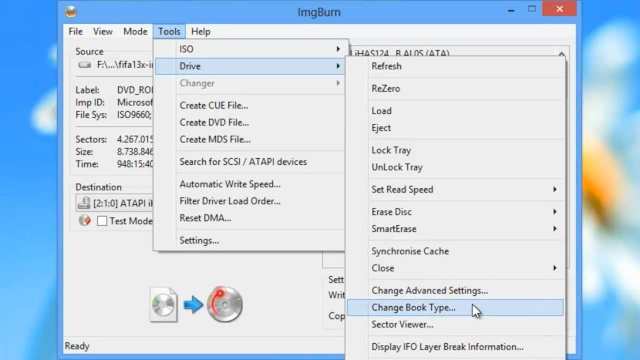The width and height of the screenshot is (640, 360).
Task: Expand the Erase Disc submenu
Action: (455, 212)
